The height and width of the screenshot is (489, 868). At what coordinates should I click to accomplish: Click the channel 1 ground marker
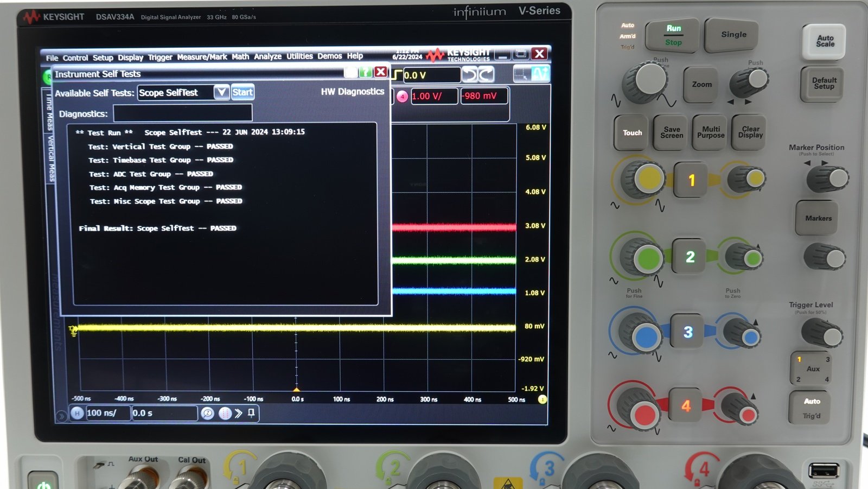coord(73,329)
